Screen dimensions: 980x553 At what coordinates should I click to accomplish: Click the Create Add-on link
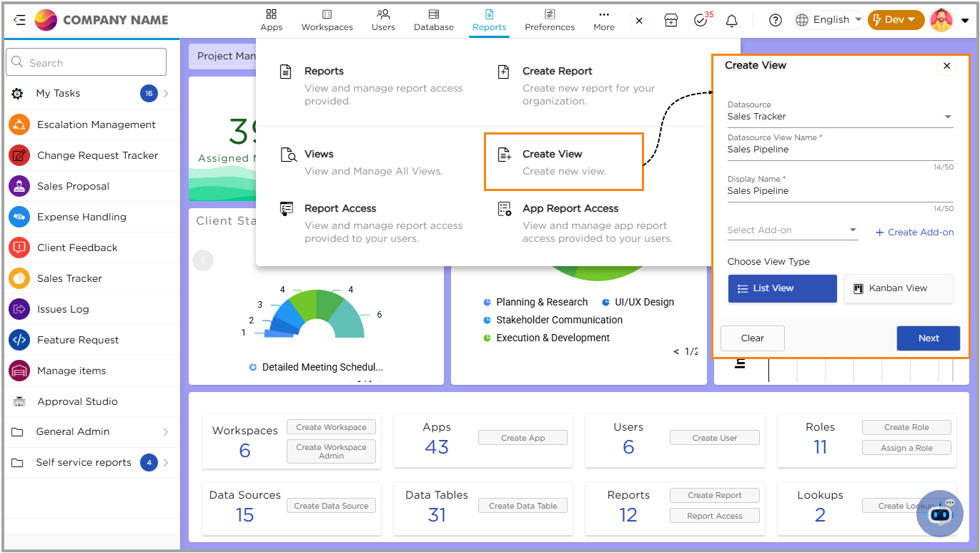[x=914, y=233]
